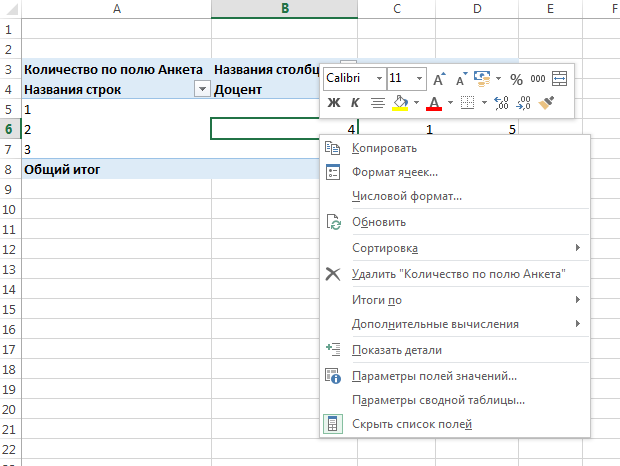Open Параметры сводной таблицы option

[438, 400]
